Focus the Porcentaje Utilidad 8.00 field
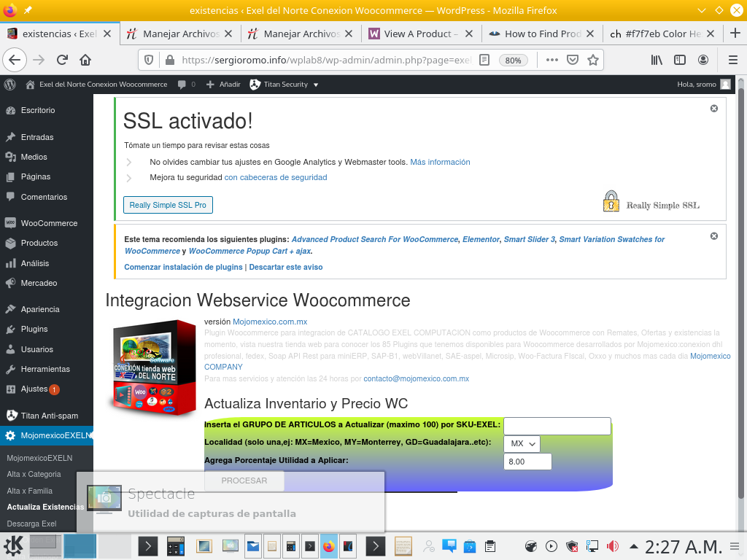The image size is (747, 560). [x=527, y=462]
